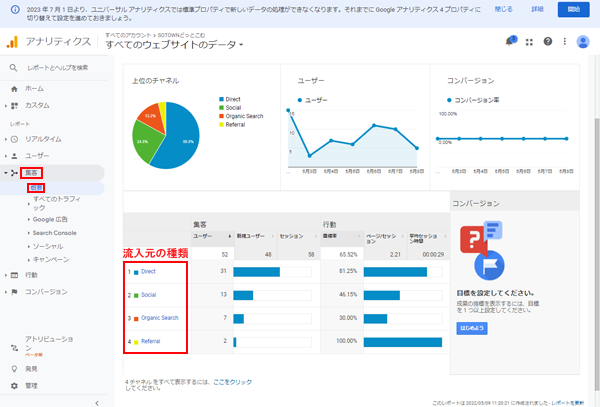This screenshot has width=600, height=407.
Task: Click the Discover lightbulb icon
Action: coord(14,369)
